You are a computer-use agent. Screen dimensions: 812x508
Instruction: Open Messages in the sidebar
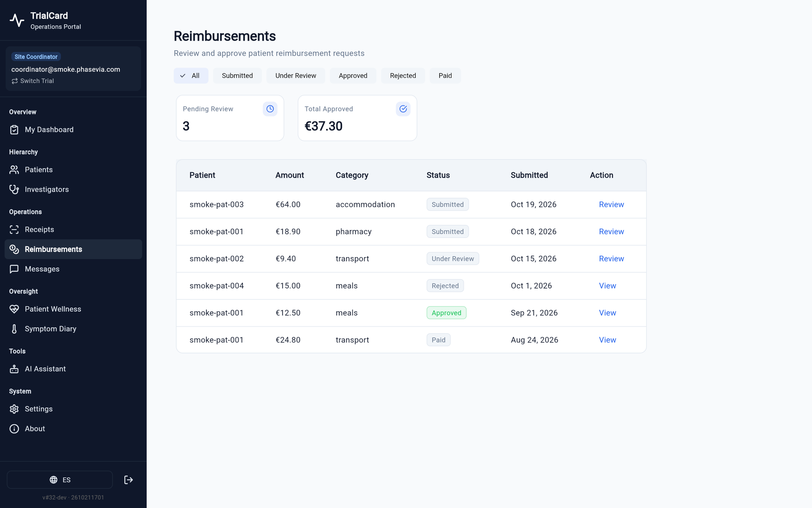click(x=73, y=269)
